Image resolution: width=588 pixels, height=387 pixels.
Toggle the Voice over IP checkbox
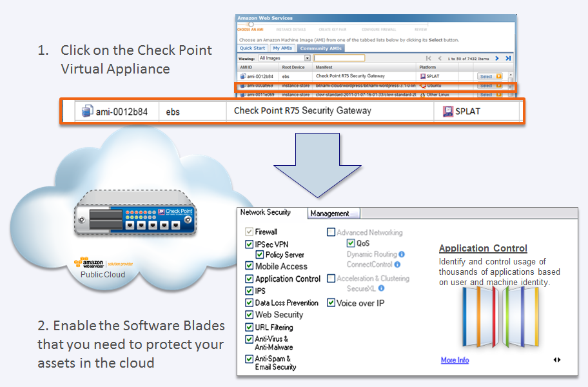coord(331,303)
